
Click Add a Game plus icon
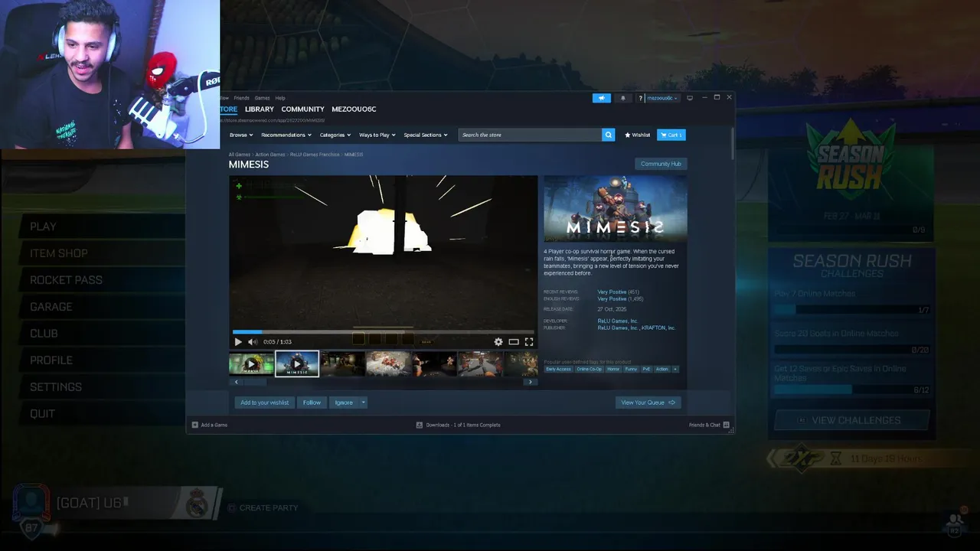click(x=195, y=425)
